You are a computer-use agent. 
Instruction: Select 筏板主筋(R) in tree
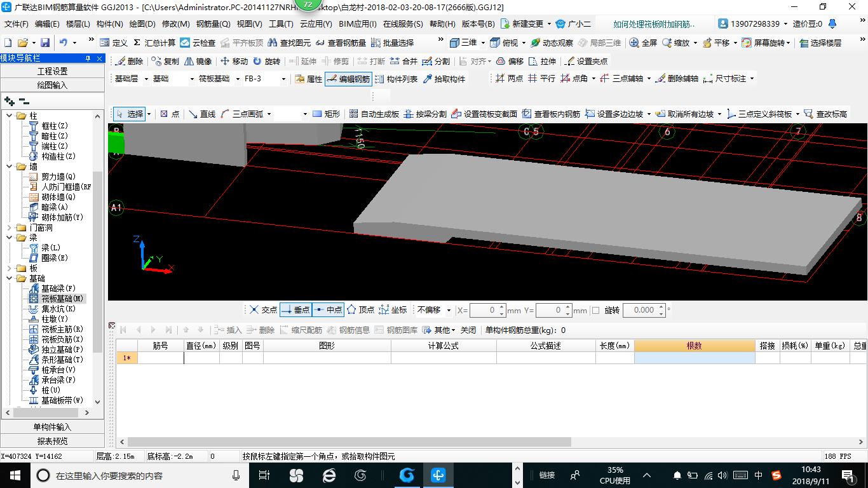click(x=62, y=329)
